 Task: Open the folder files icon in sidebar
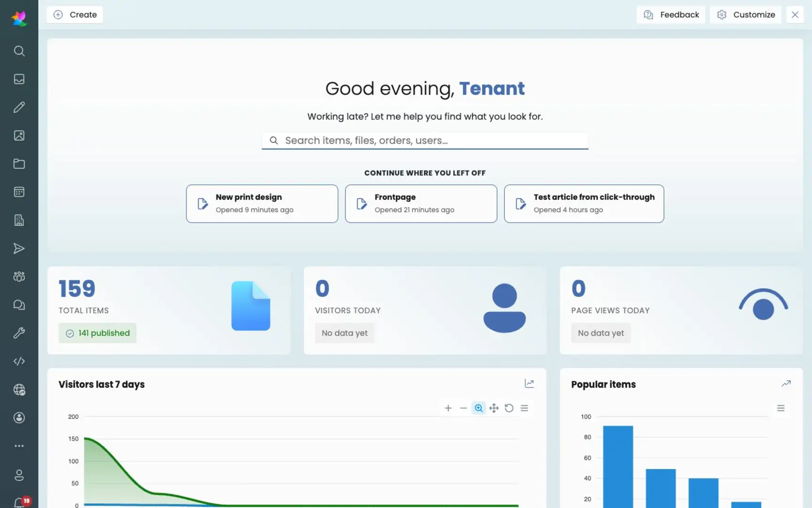(x=19, y=164)
